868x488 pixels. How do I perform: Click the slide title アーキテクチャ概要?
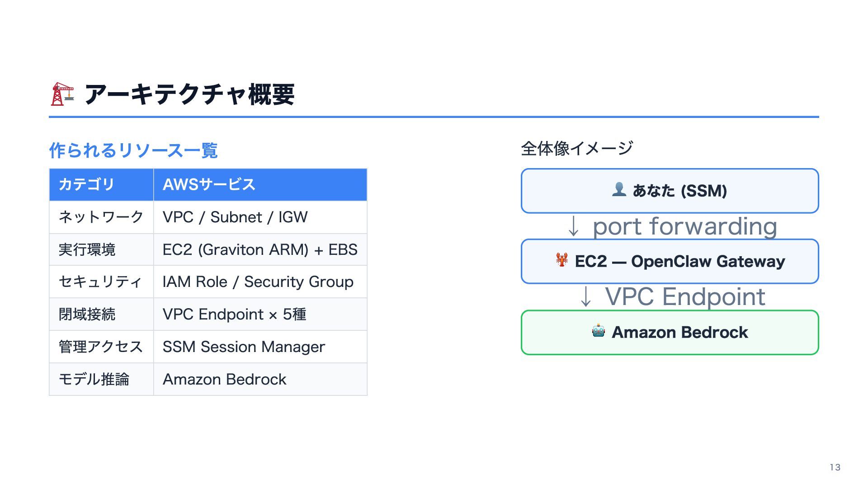pos(189,94)
